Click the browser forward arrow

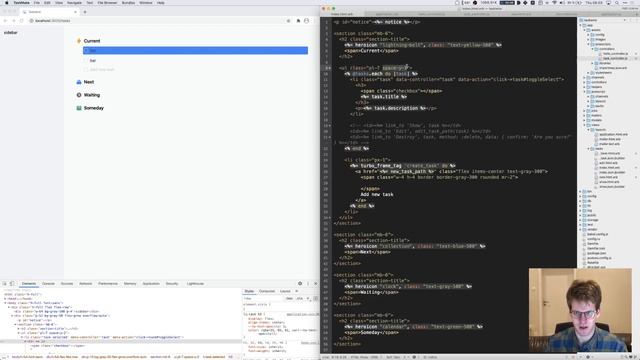(x=13, y=20)
